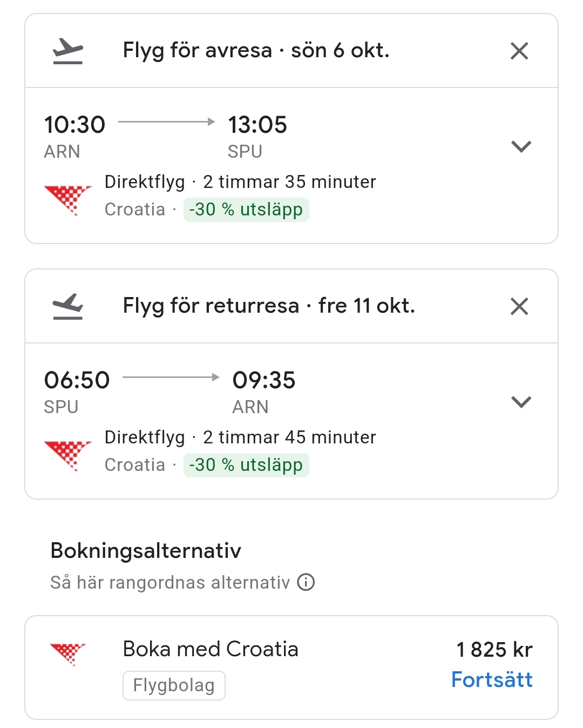Click the 1 825 kr price

[494, 650]
